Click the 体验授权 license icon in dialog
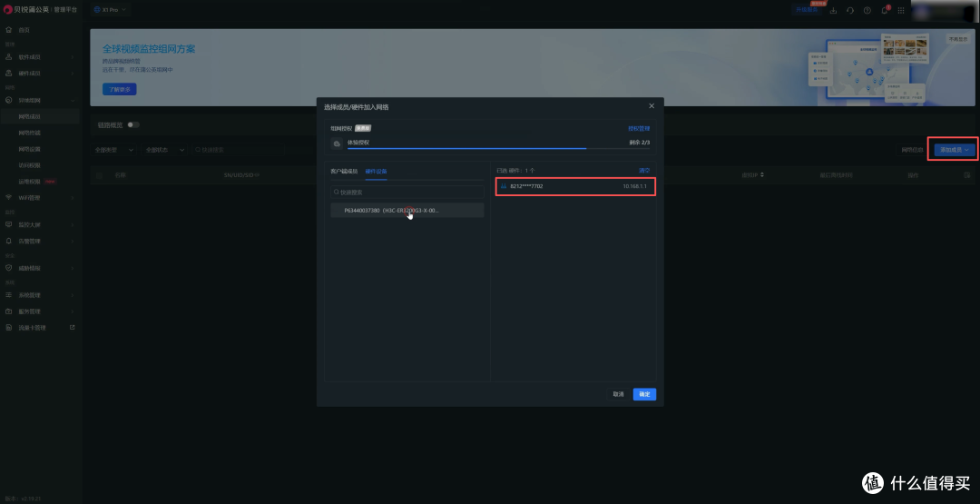 click(337, 143)
